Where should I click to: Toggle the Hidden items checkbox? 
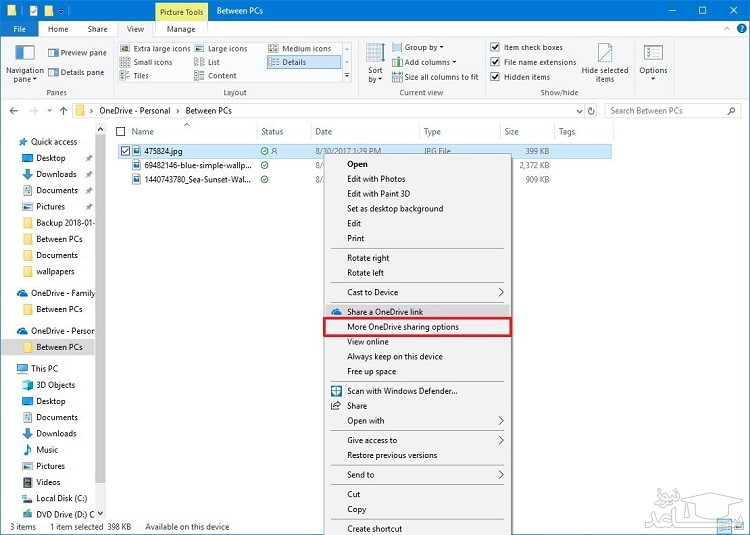click(496, 77)
